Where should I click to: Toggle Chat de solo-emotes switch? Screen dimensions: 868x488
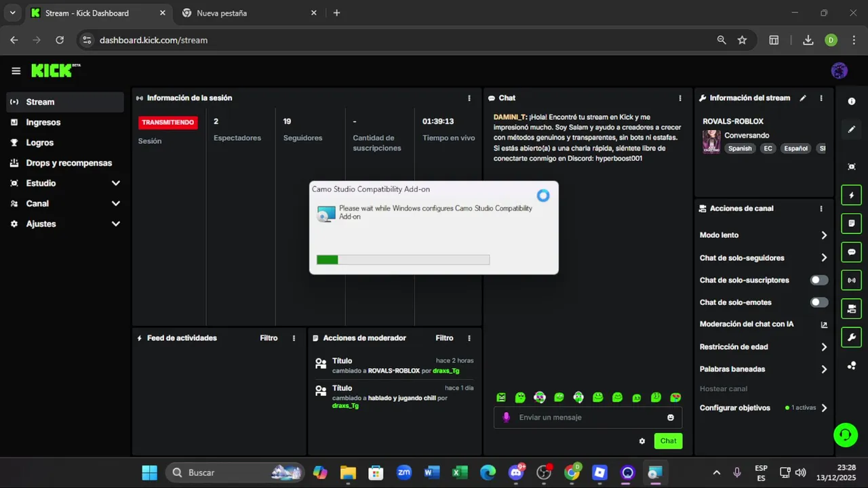point(819,302)
